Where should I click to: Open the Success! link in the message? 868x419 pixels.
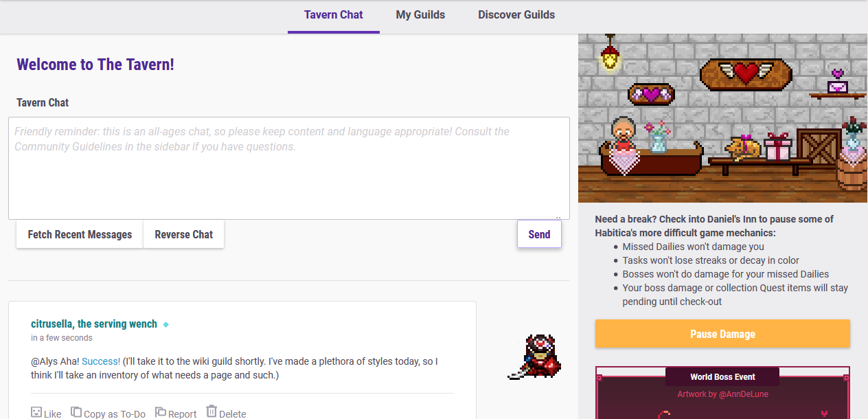click(x=101, y=361)
